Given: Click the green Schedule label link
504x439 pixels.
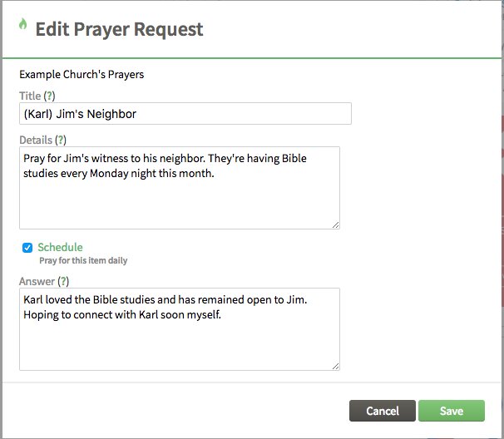Looking at the screenshot, I should pos(60,247).
